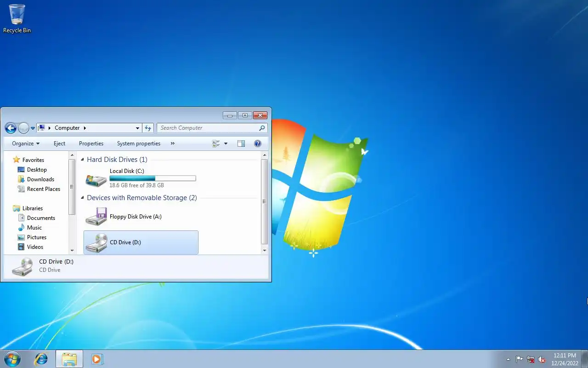Show hidden tray icons arrow
This screenshot has width=588, height=368.
508,359
